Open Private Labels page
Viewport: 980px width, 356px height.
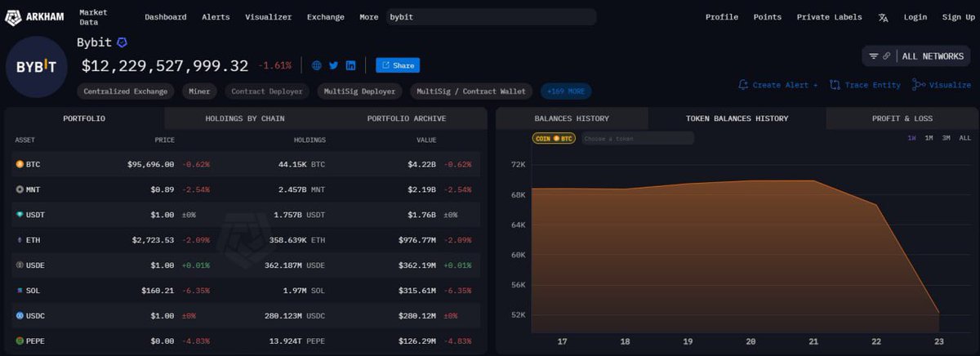(x=829, y=17)
